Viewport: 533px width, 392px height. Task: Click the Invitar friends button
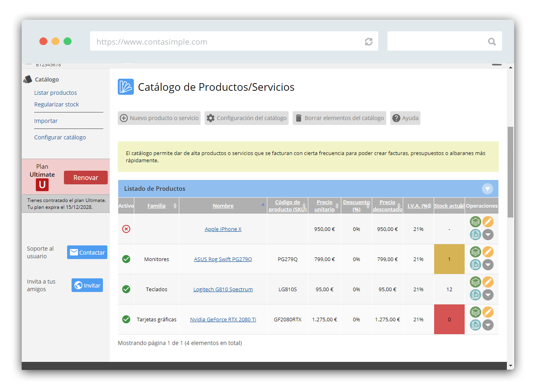pyautogui.click(x=87, y=285)
